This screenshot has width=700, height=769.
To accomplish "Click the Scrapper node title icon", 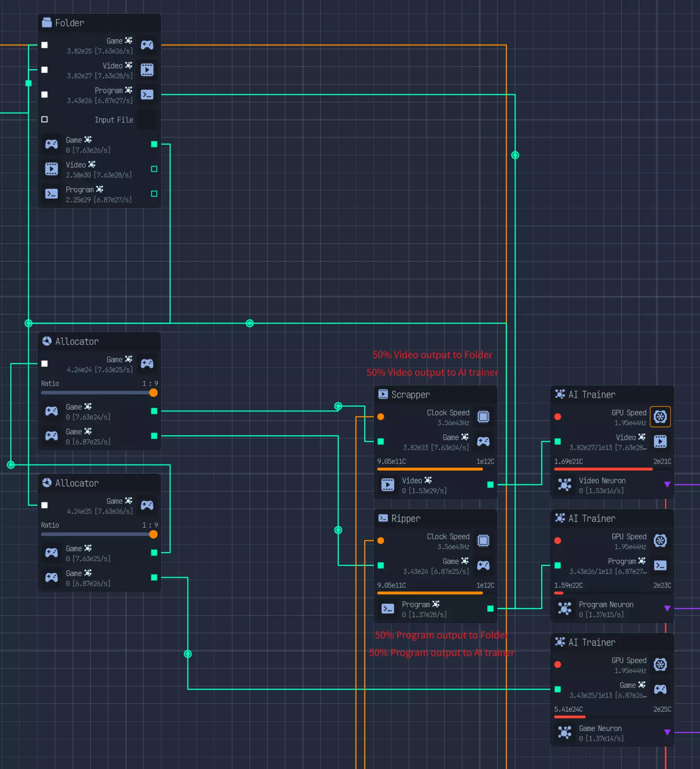I will (x=383, y=394).
